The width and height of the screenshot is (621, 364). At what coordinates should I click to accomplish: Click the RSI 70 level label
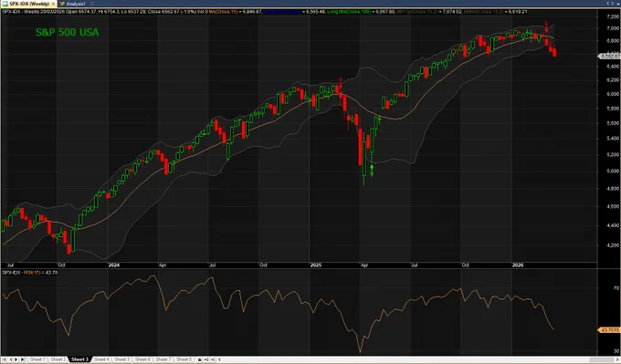[616, 288]
